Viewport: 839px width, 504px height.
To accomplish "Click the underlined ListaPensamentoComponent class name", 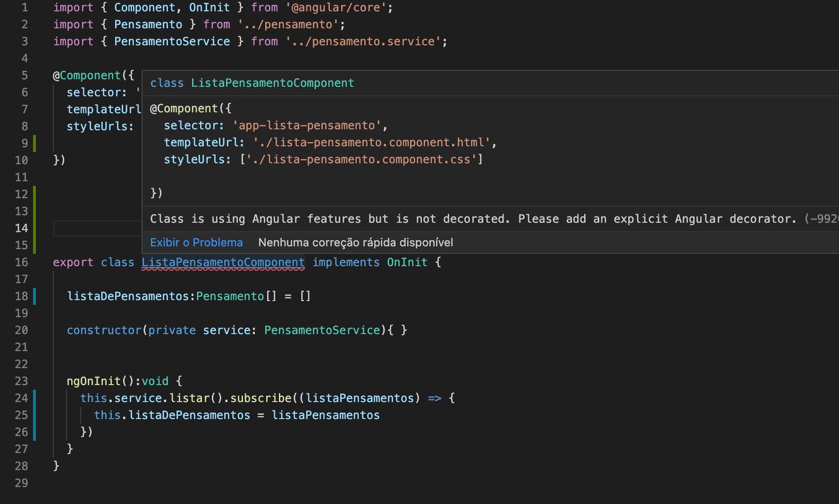I will (x=223, y=262).
